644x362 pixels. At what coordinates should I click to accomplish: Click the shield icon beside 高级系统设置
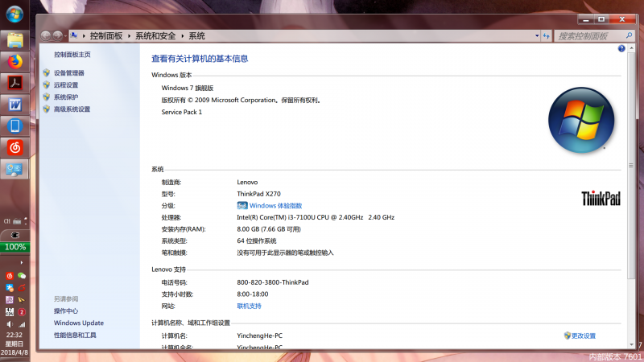click(47, 109)
